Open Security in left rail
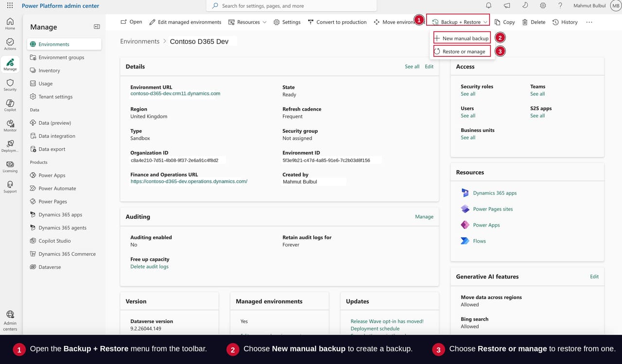622x364 pixels. pos(10,85)
